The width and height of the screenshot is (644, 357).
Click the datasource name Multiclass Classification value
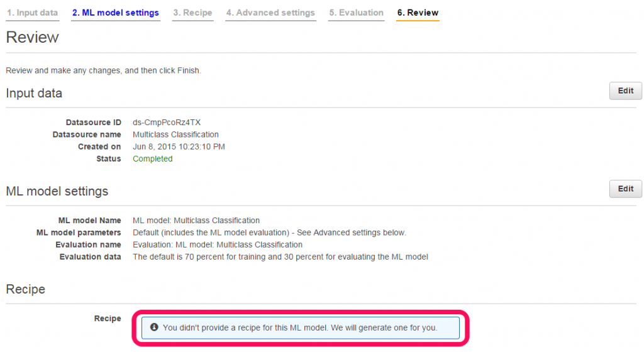click(175, 135)
